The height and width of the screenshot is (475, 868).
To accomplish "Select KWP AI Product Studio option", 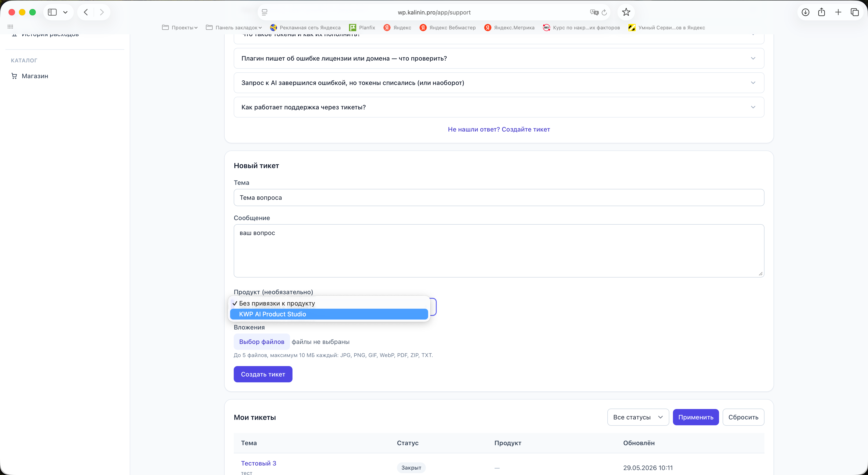I will 329,314.
